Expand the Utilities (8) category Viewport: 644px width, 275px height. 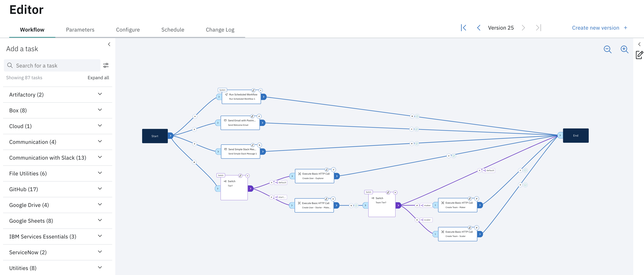click(57, 268)
